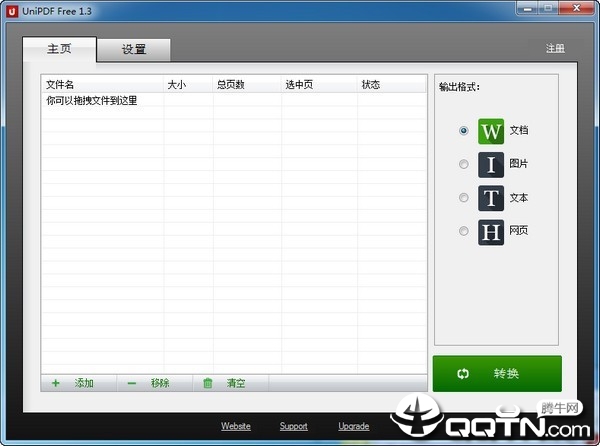600x446 pixels.
Task: Choose the 文本 radio button
Action: click(463, 198)
